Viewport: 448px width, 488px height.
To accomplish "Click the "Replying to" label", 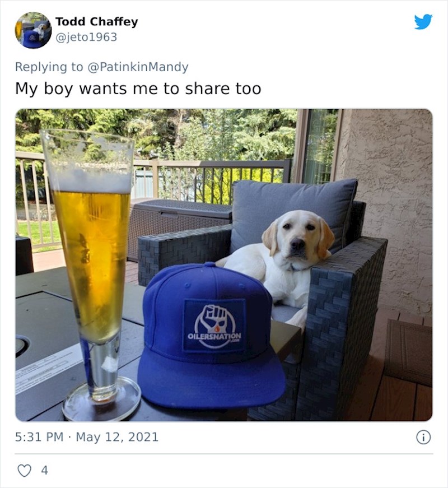I will [49, 67].
